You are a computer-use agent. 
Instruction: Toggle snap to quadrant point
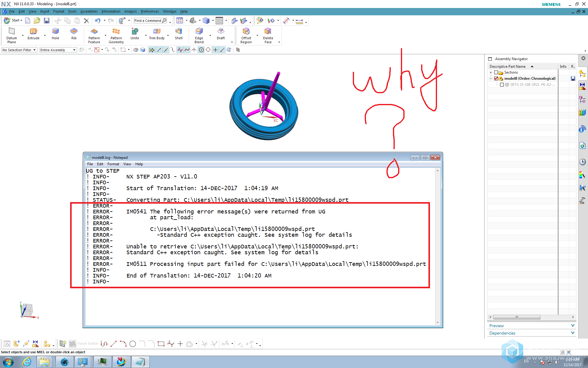tap(208, 50)
